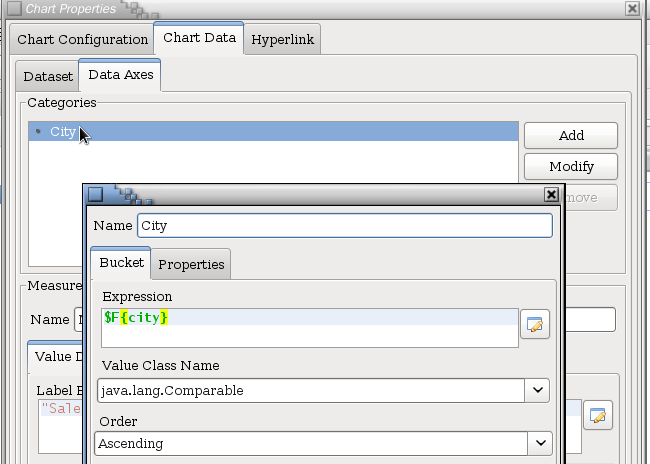The image size is (650, 464).
Task: Switch to the Bucket tab
Action: tap(121, 263)
